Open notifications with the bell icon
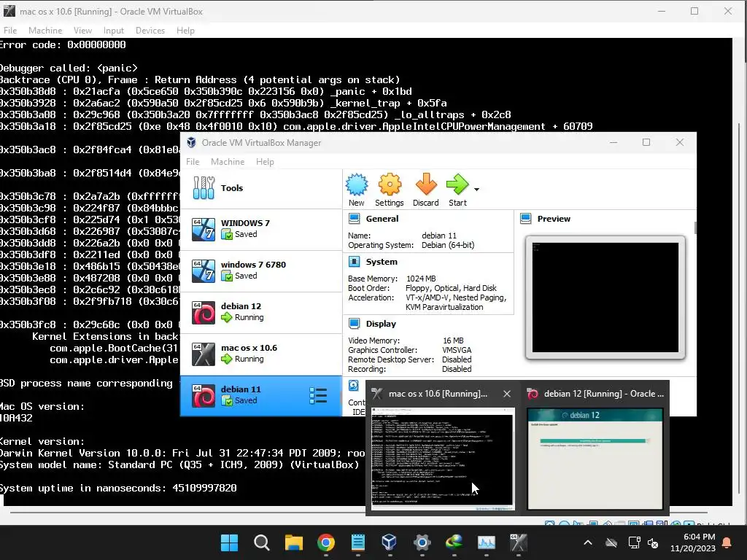This screenshot has height=560, width=747. (x=727, y=542)
